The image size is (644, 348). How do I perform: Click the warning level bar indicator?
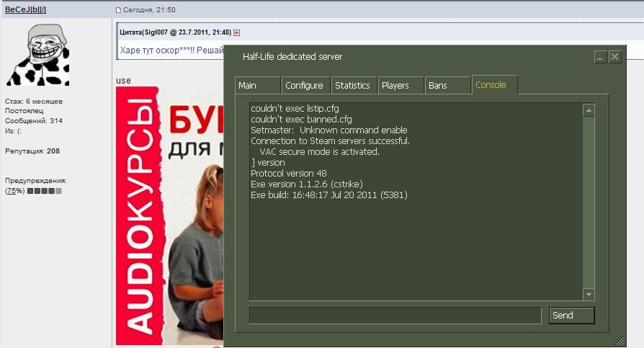point(45,191)
